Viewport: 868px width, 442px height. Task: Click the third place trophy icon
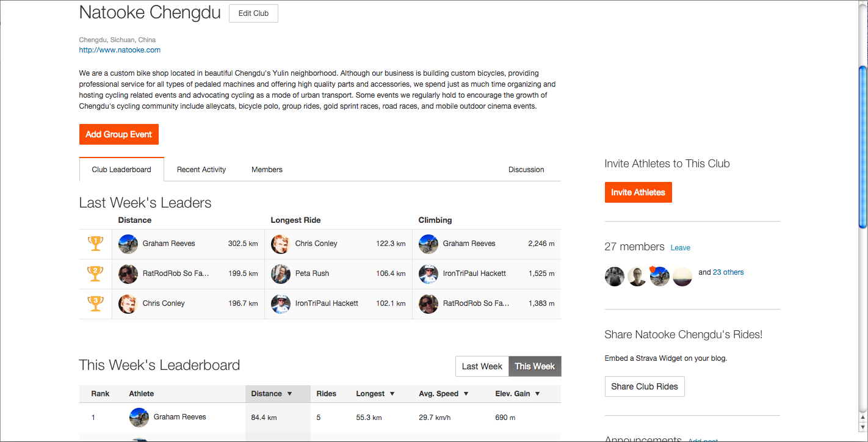tap(96, 303)
